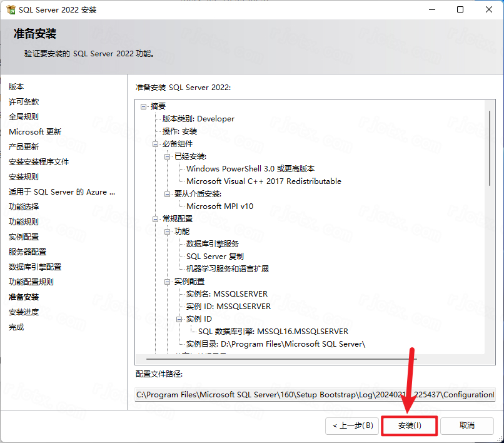Click the 已经安装 tree label
Image resolution: width=504 pixels, height=443 pixels.
click(x=190, y=156)
